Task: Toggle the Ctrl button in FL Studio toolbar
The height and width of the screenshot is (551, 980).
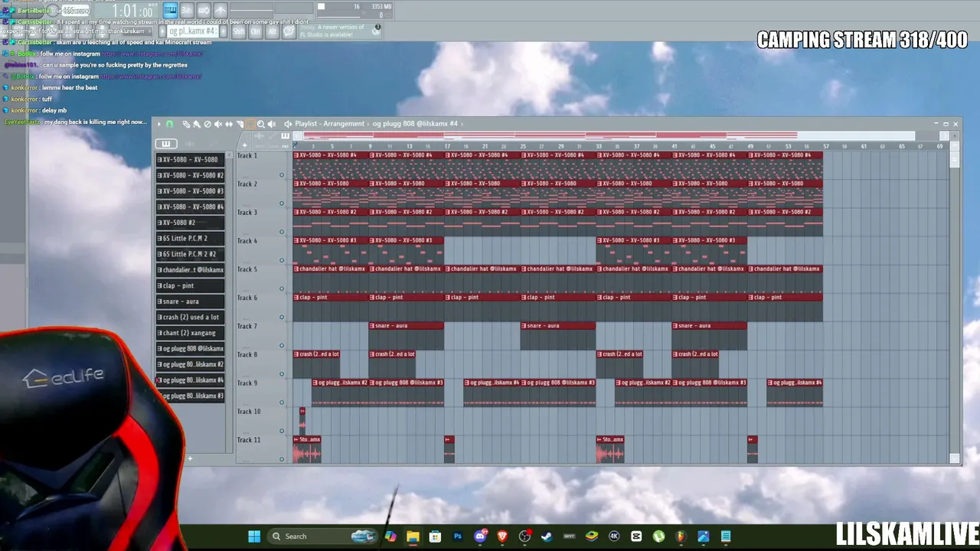Action: (x=256, y=31)
